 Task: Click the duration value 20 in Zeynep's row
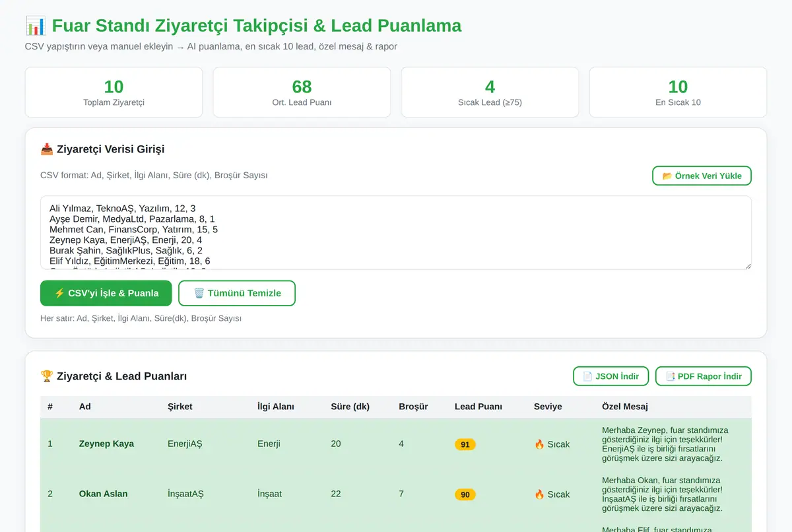336,444
